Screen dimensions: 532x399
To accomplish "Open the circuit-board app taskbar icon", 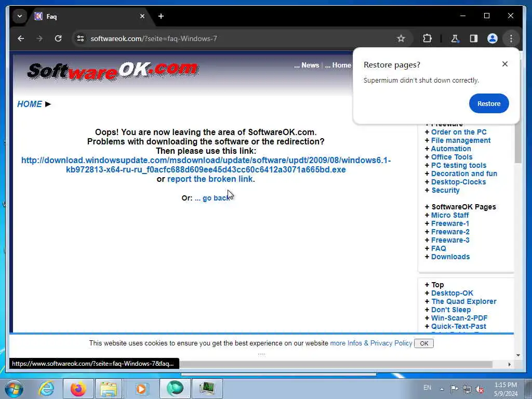I will (207, 389).
